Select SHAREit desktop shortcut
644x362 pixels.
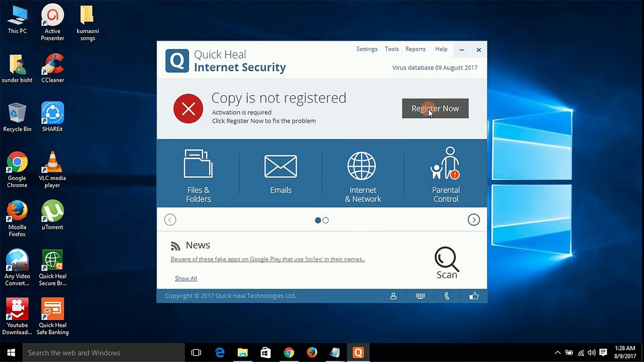coord(52,118)
